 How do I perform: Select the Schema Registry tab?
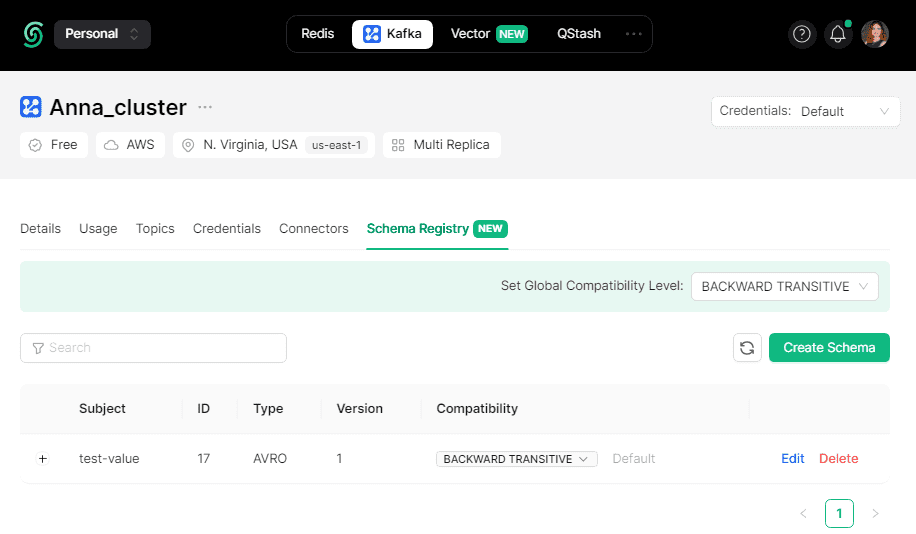click(x=437, y=228)
